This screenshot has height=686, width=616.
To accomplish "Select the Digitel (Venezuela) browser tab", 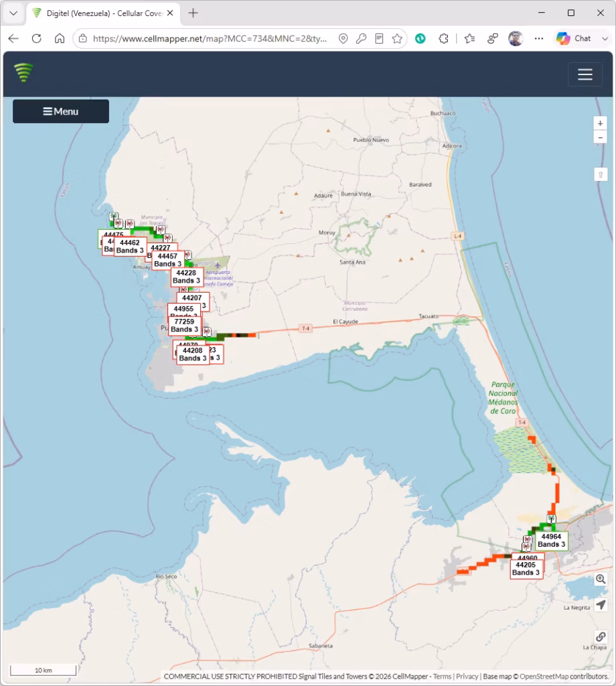I will pyautogui.click(x=103, y=13).
